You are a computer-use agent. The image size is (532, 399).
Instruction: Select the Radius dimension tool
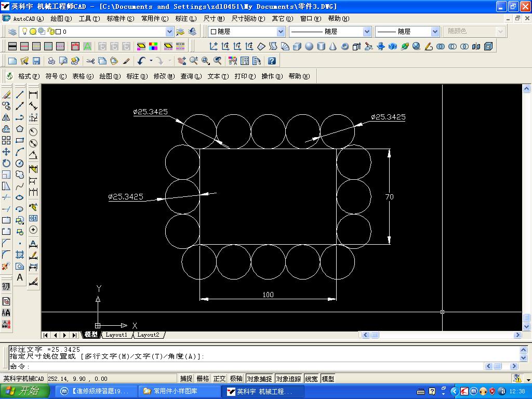tap(33, 131)
